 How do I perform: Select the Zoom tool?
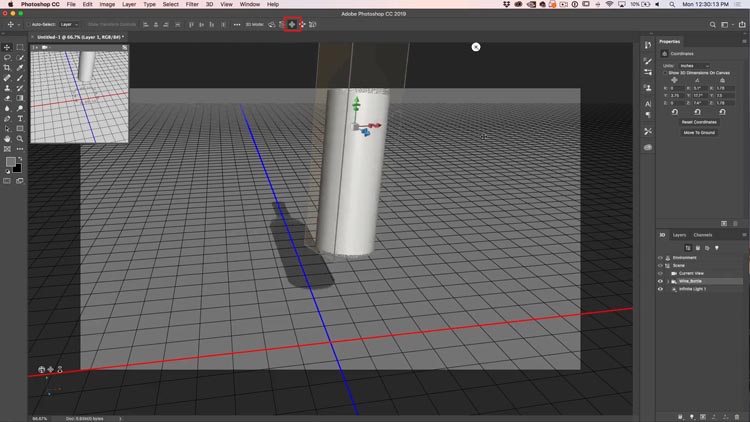click(20, 139)
